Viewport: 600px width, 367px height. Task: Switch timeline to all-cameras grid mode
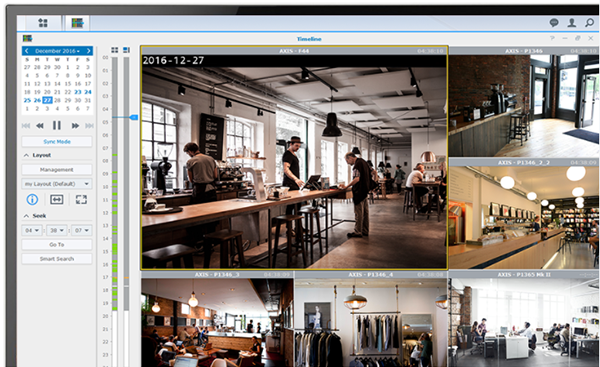[114, 50]
